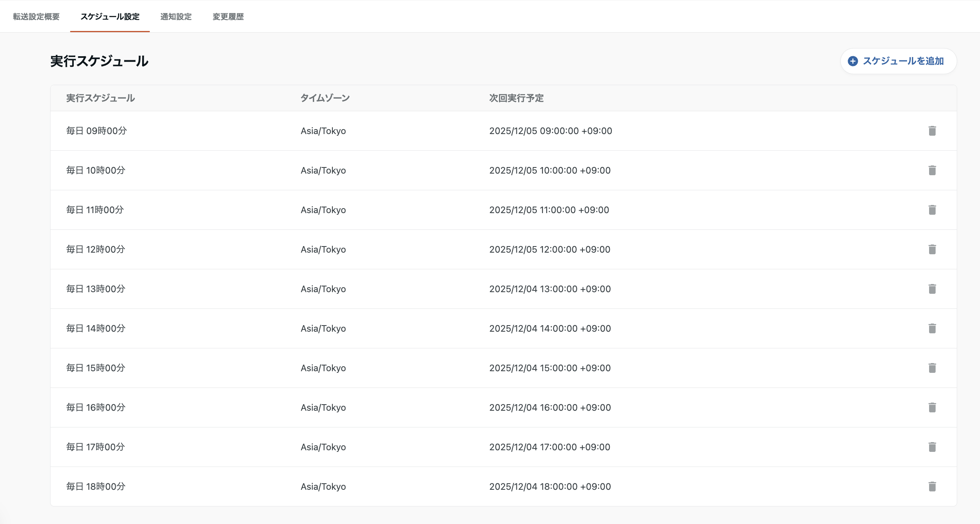Viewport: 980px width, 524px height.
Task: Delete the daily 10時00分 schedule
Action: (x=932, y=170)
